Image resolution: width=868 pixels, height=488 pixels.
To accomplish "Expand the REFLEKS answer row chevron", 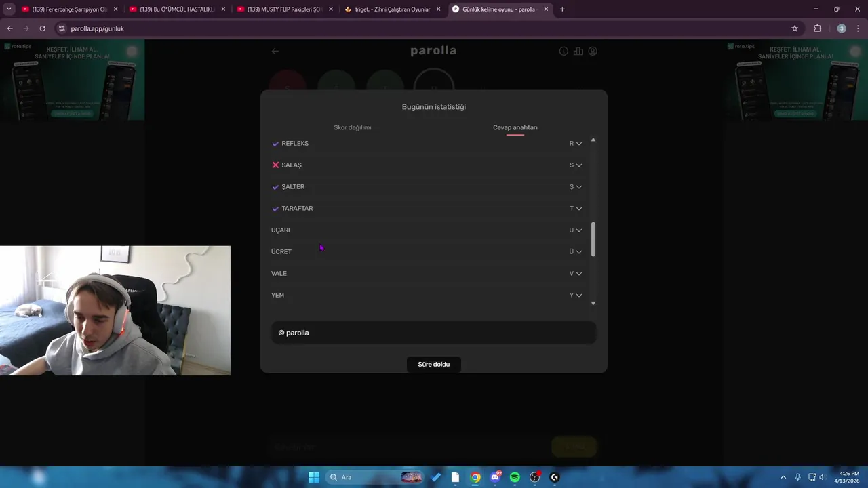I will point(578,144).
